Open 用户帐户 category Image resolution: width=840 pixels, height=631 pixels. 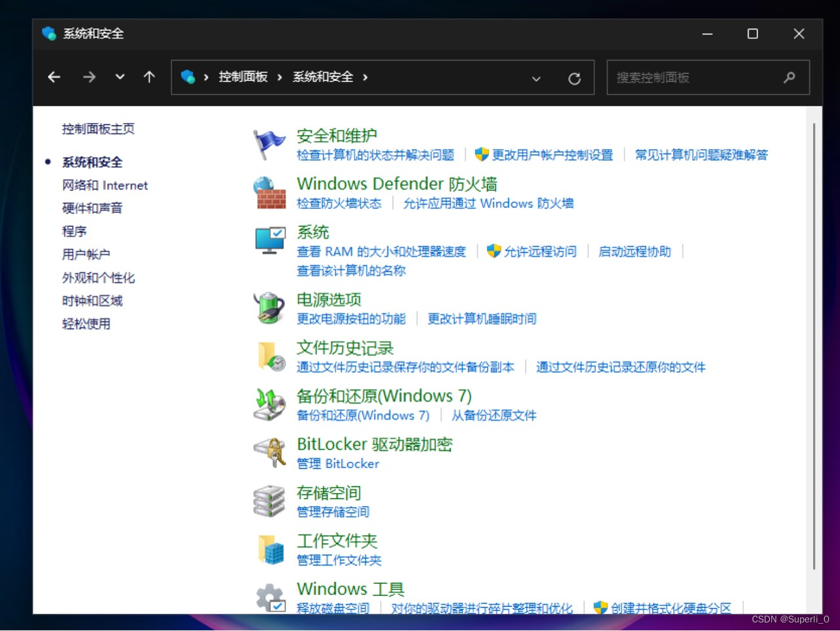pos(86,254)
